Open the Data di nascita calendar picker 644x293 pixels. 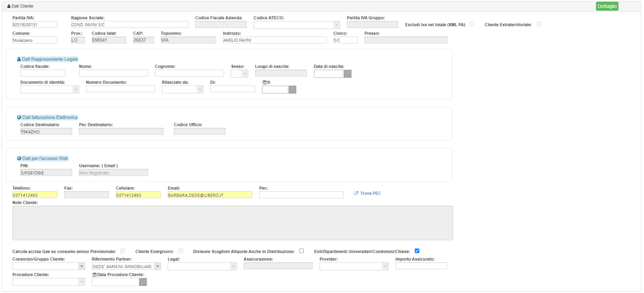coord(347,74)
